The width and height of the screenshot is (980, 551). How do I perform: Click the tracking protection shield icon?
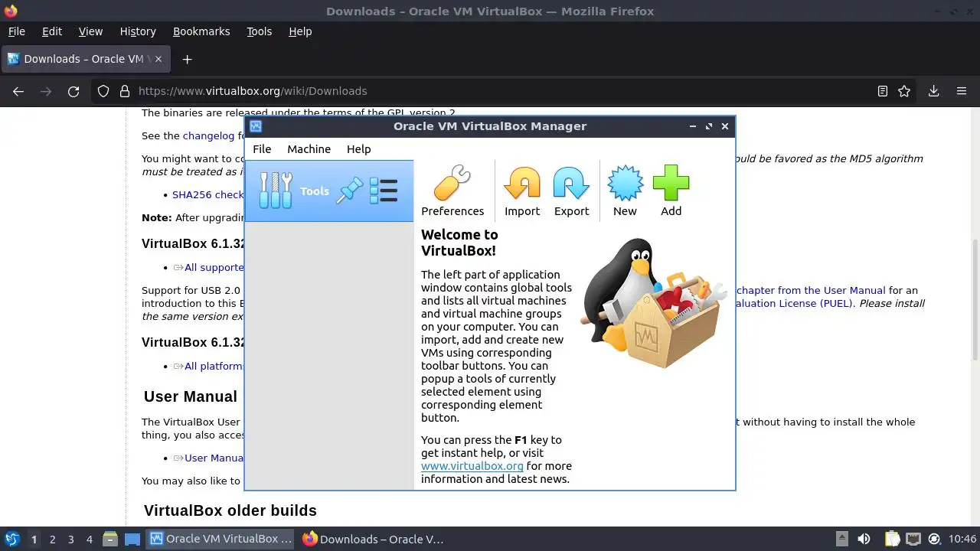(x=103, y=91)
